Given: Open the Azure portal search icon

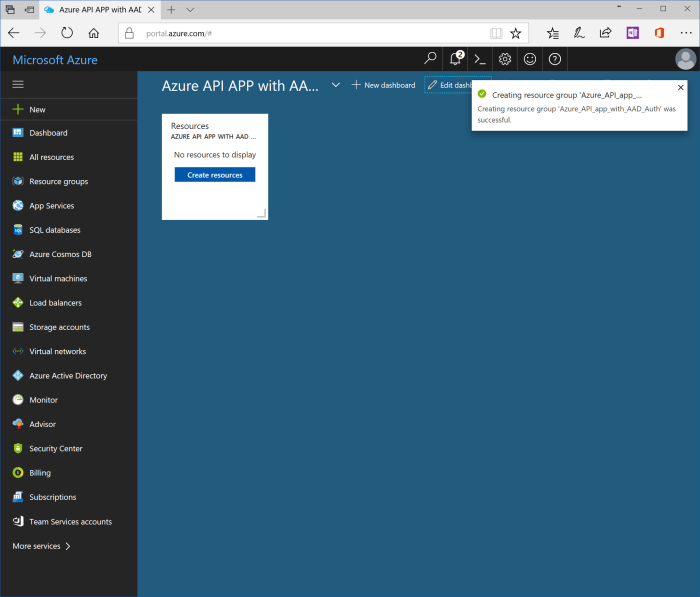Looking at the screenshot, I should tap(430, 58).
